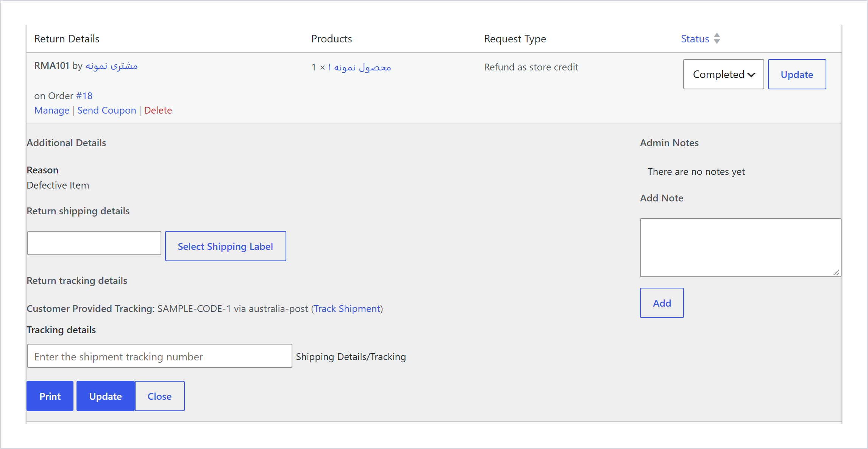Click the Close button
The image size is (868, 449).
click(x=159, y=396)
